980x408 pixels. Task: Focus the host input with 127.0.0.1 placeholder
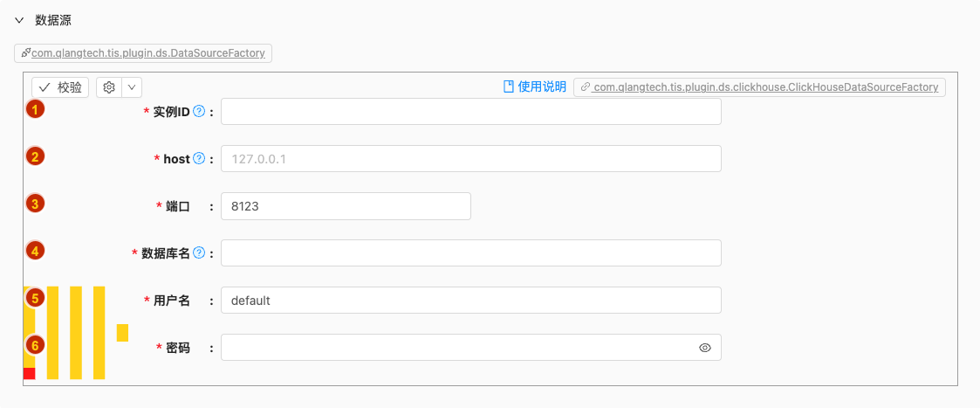click(x=470, y=159)
